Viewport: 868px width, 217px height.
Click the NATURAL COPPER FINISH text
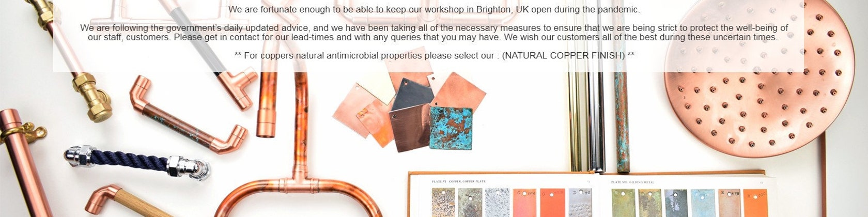[x=563, y=55]
